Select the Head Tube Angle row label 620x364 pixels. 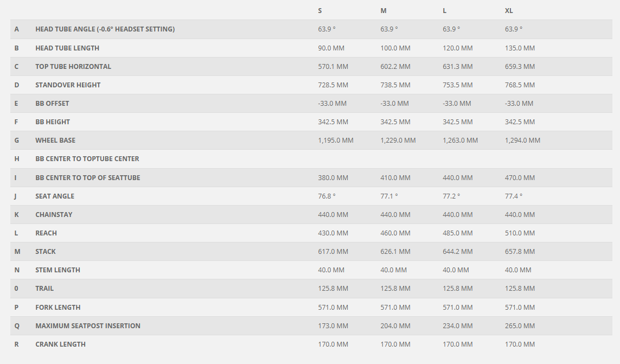105,29
